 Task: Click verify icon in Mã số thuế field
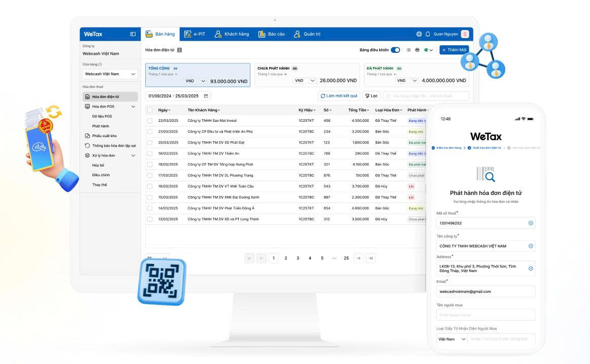(x=531, y=223)
